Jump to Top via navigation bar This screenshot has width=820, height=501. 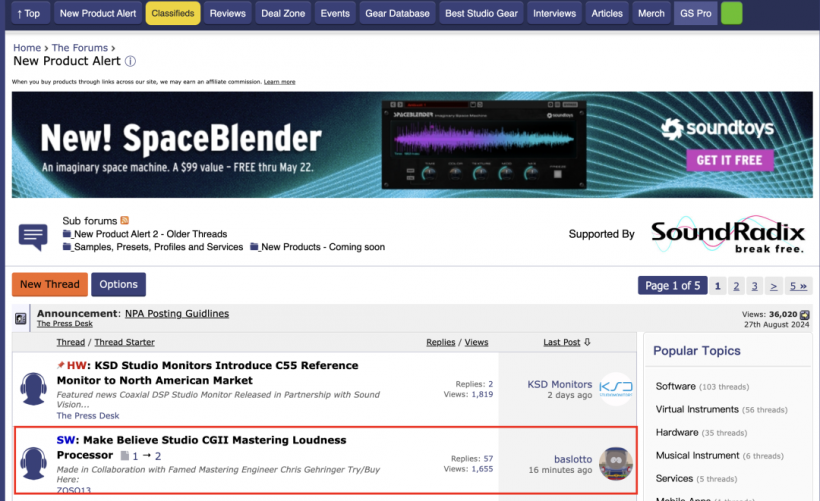[29, 13]
